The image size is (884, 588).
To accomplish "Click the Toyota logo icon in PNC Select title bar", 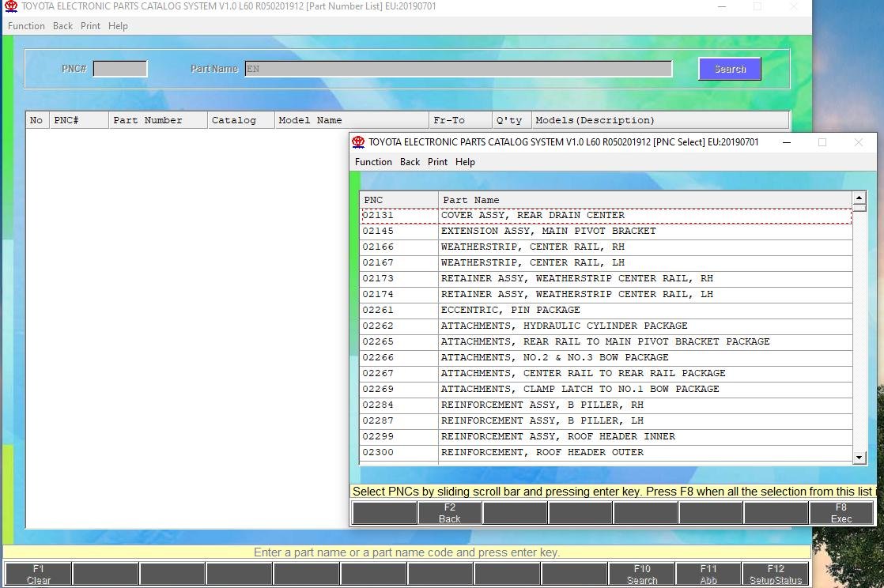I will point(358,142).
